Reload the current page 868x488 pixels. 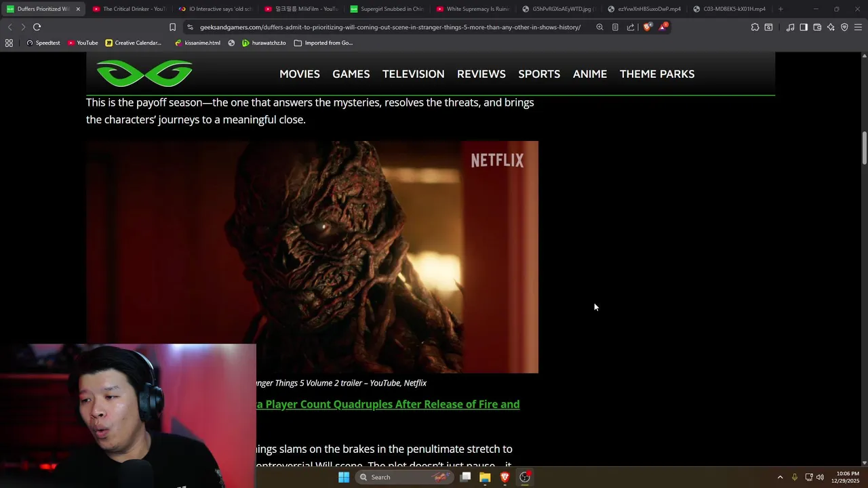click(x=37, y=27)
